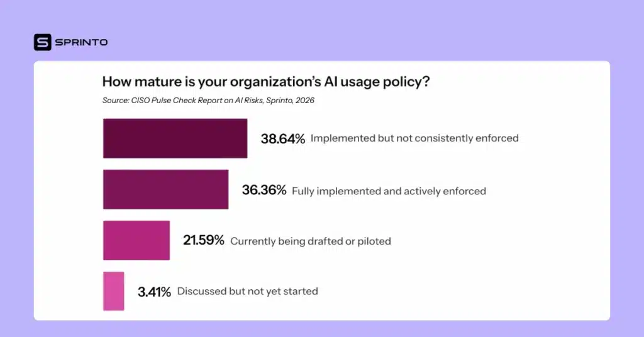Pick the small pink 3.41% bar
Image resolution: width=644 pixels, height=337 pixels.
point(114,291)
